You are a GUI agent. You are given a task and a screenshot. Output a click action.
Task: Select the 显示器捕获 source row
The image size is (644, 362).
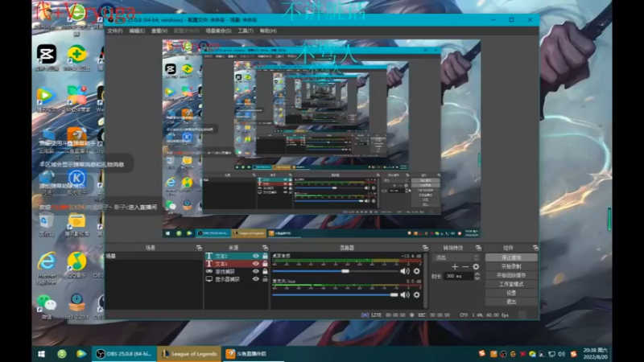tap(237, 279)
